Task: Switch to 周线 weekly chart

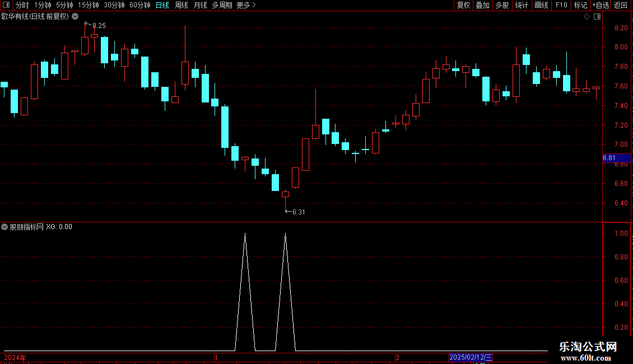Action: point(181,5)
